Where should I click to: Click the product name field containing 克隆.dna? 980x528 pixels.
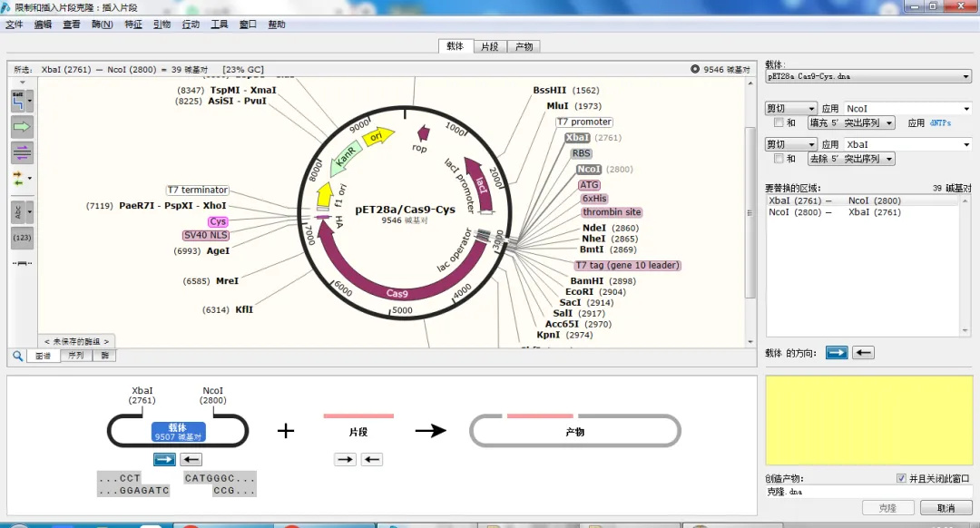click(x=868, y=492)
